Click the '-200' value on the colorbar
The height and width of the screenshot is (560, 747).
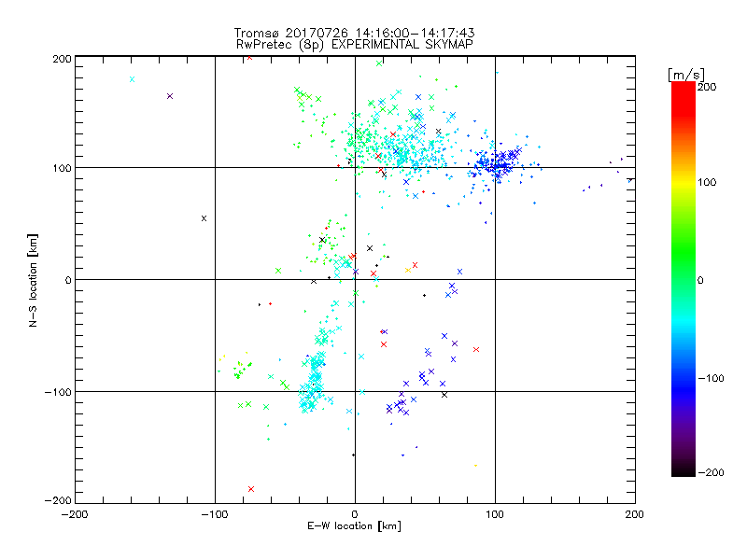(x=711, y=472)
